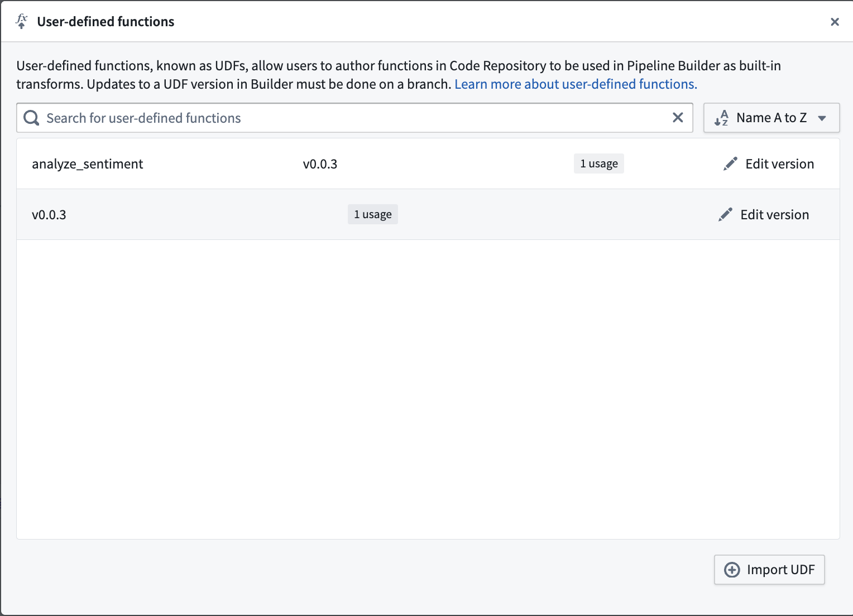This screenshot has width=853, height=616.
Task: Click Edit version on the v0.0.3 row
Action: coord(774,214)
